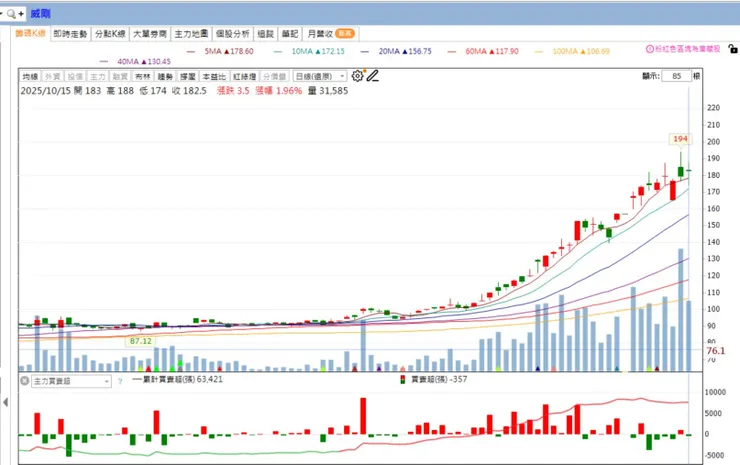The height and width of the screenshot is (465, 740).
Task: Switch to 筆記 tab
Action: point(290,34)
